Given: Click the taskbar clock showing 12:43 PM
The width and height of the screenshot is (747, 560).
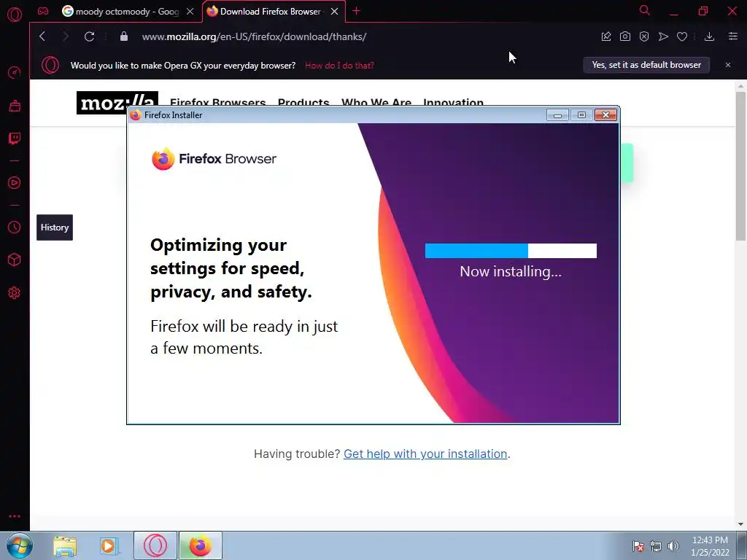Looking at the screenshot, I should click(x=710, y=546).
